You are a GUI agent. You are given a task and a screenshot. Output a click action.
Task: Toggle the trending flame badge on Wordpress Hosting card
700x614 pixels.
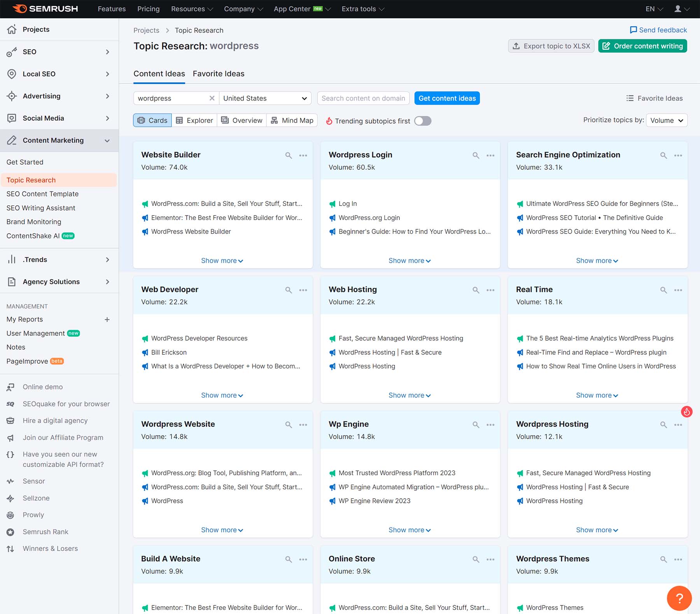pos(686,412)
